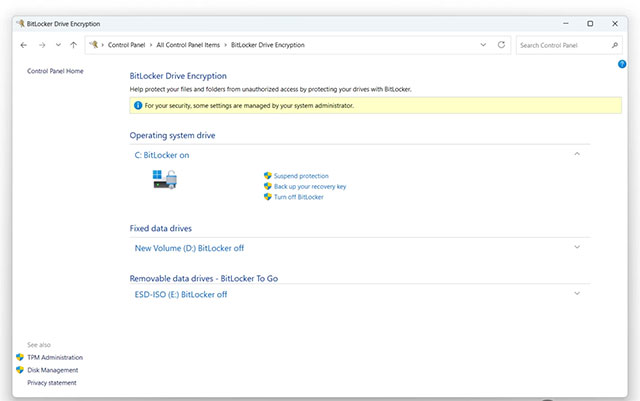The height and width of the screenshot is (401, 640).
Task: Open Control Panel Home link
Action: [55, 71]
